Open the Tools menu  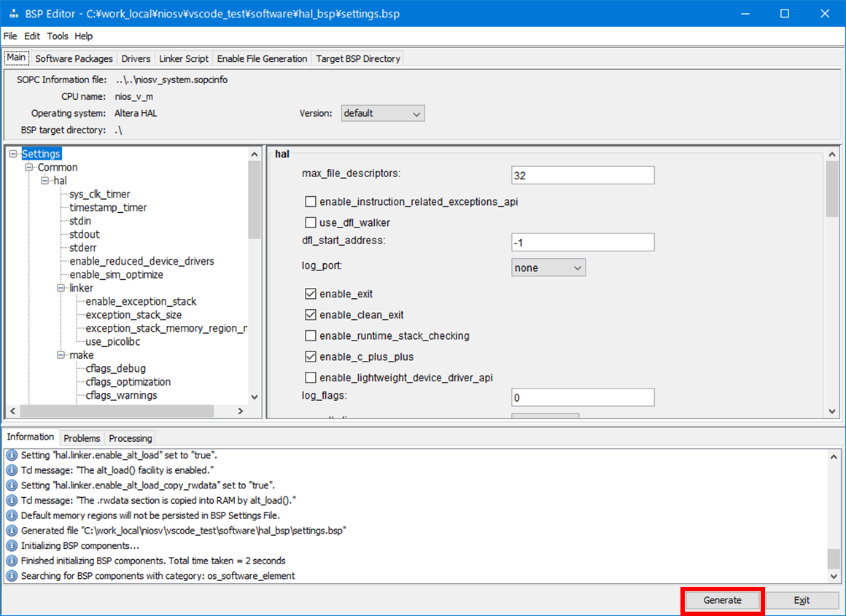(58, 36)
